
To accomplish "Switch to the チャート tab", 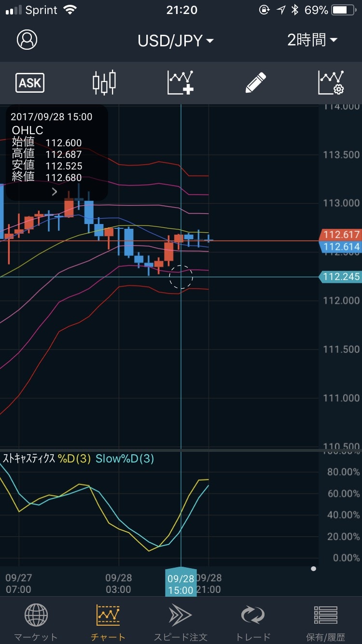I will pyautogui.click(x=108, y=623).
